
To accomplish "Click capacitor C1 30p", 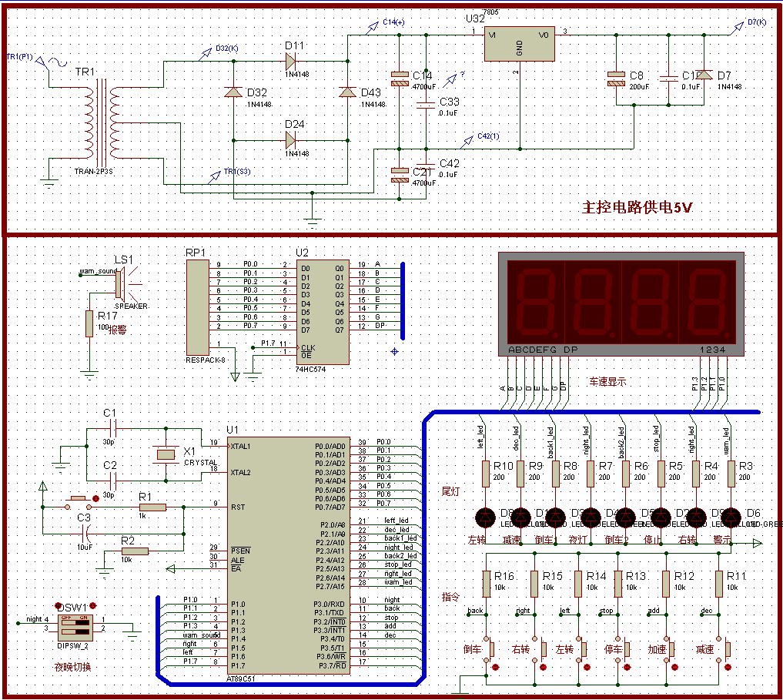I will coord(113,428).
